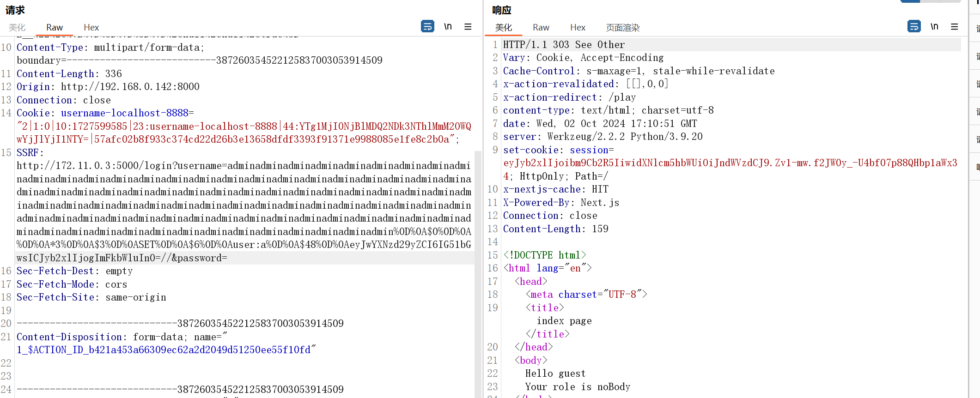Viewport: 980px width, 398px height.
Task: Switch response view to Hex tab
Action: (578, 27)
